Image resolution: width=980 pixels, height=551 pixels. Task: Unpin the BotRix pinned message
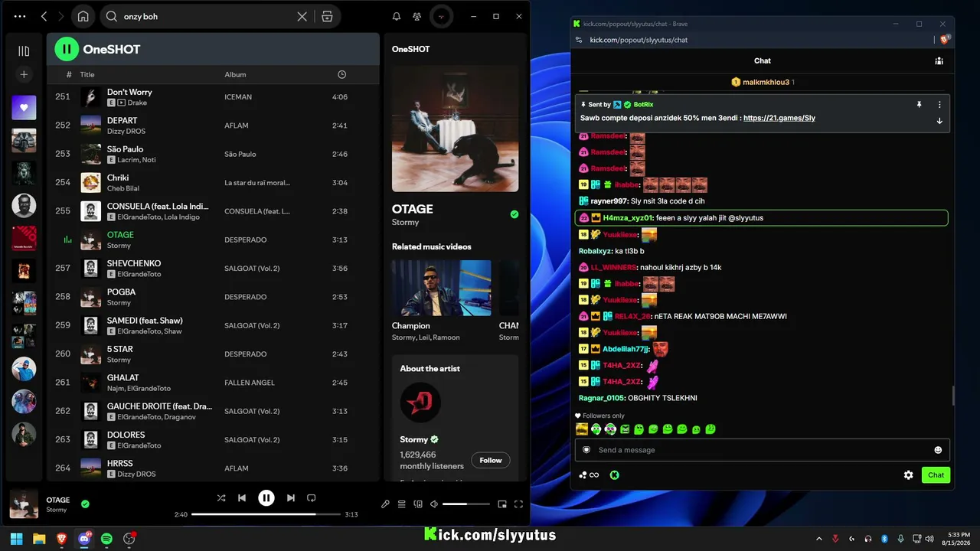[x=920, y=104]
